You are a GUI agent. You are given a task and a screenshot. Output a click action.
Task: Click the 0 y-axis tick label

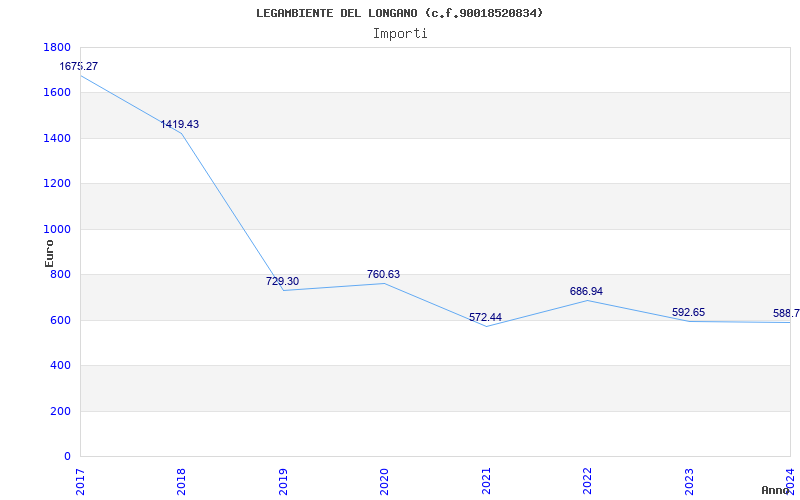pyautogui.click(x=67, y=457)
